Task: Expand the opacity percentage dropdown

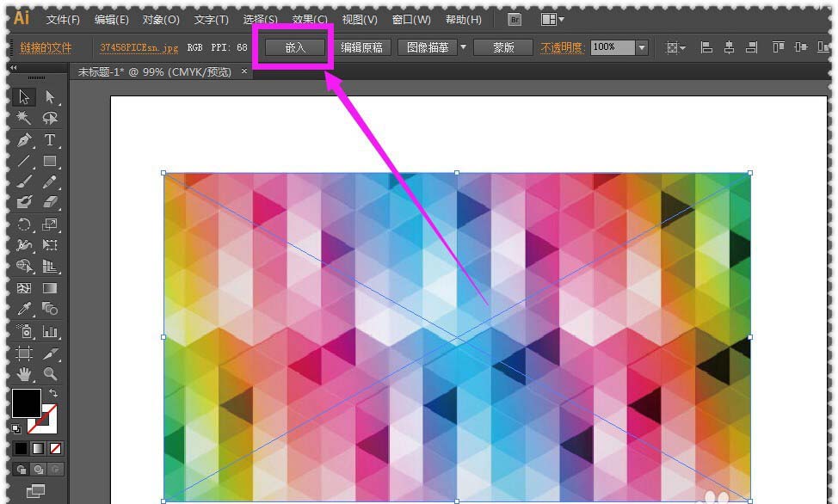Action: coord(642,47)
